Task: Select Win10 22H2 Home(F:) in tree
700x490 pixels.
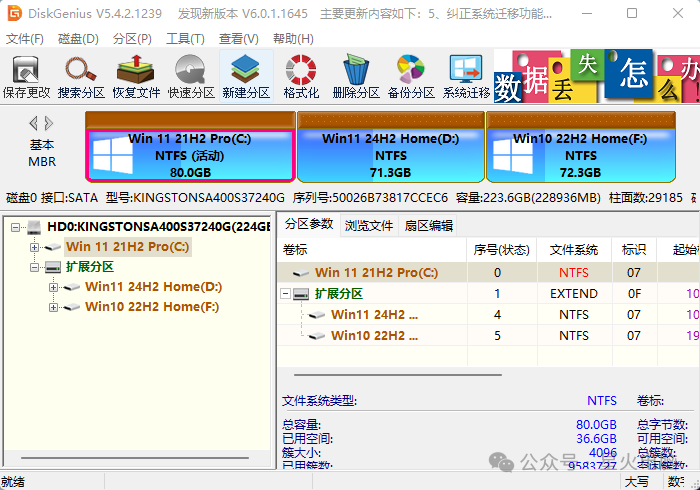Action: point(152,307)
